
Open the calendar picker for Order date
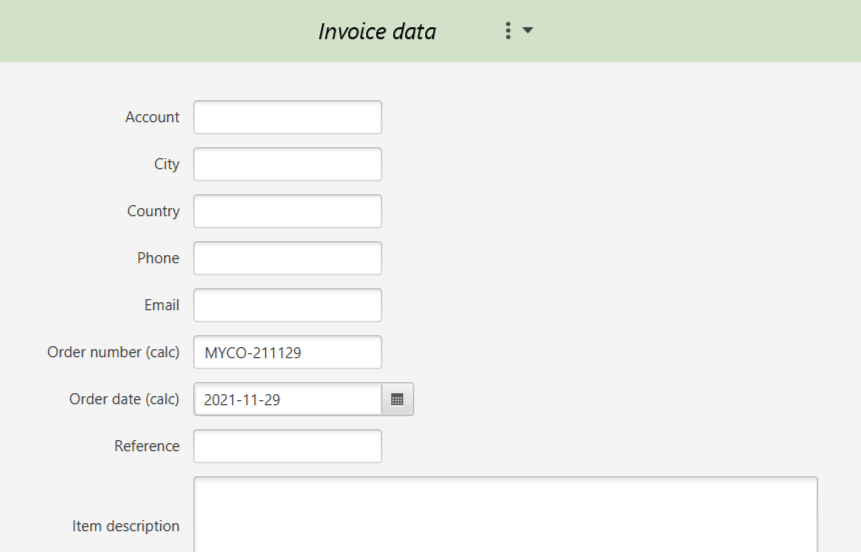click(x=397, y=399)
